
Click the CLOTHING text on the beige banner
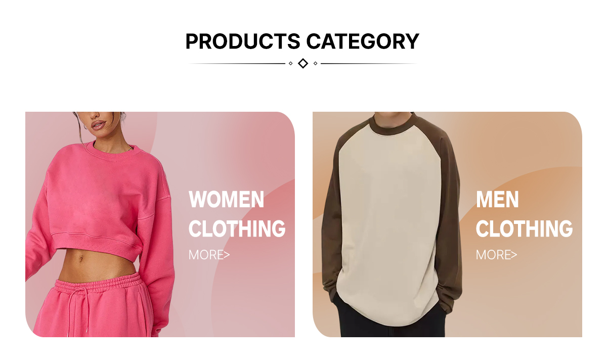[525, 229]
